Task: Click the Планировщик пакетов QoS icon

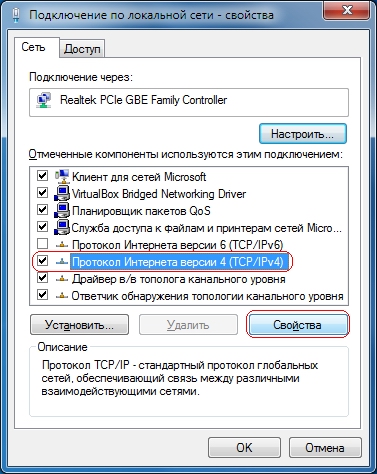Action: pos(62,210)
